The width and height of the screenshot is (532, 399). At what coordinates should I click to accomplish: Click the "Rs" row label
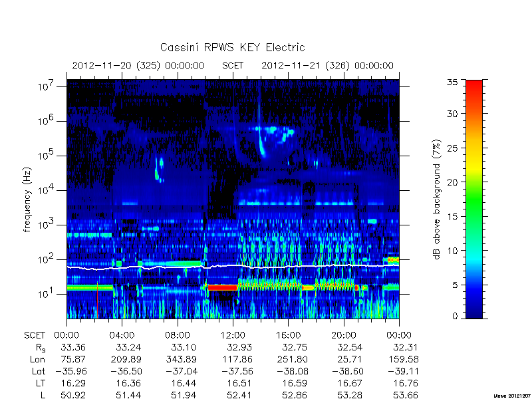pyautogui.click(x=41, y=348)
